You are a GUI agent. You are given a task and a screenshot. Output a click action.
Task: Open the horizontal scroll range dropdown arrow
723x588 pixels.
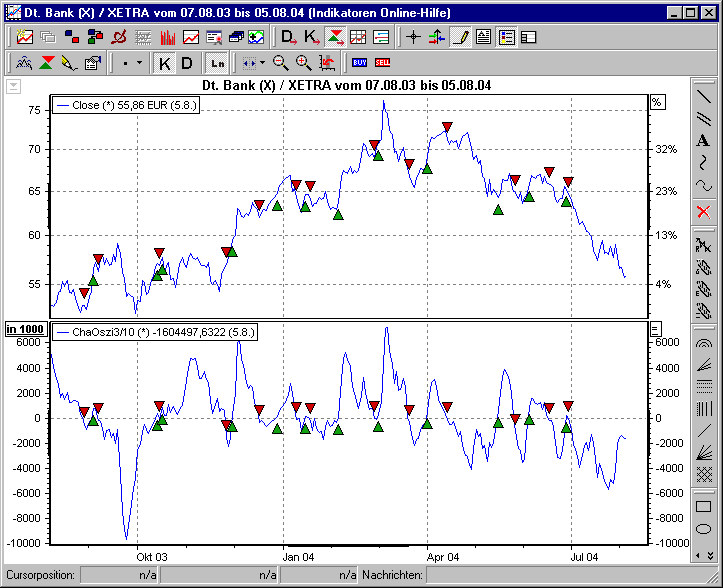[x=262, y=63]
